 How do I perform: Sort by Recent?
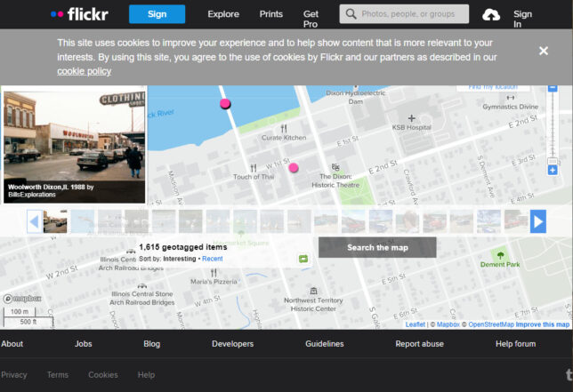(x=213, y=259)
